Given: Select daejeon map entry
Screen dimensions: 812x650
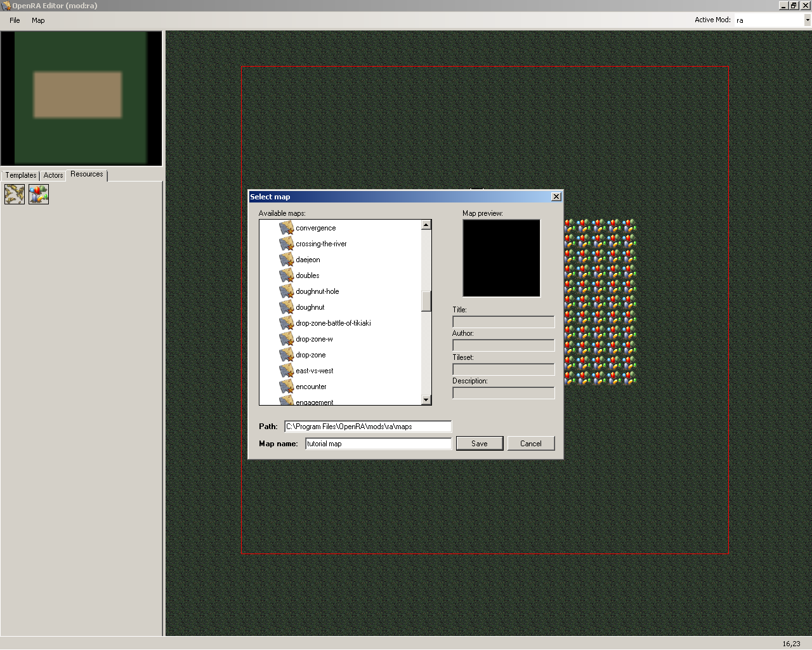Looking at the screenshot, I should pyautogui.click(x=308, y=260).
